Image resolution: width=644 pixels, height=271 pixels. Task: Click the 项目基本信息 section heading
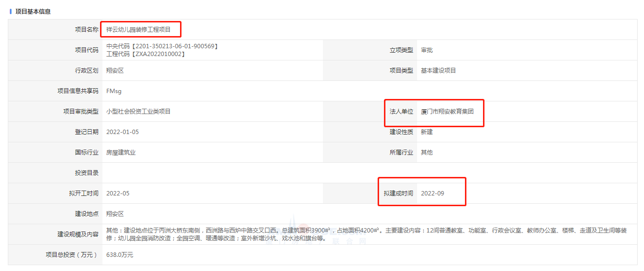(33, 11)
